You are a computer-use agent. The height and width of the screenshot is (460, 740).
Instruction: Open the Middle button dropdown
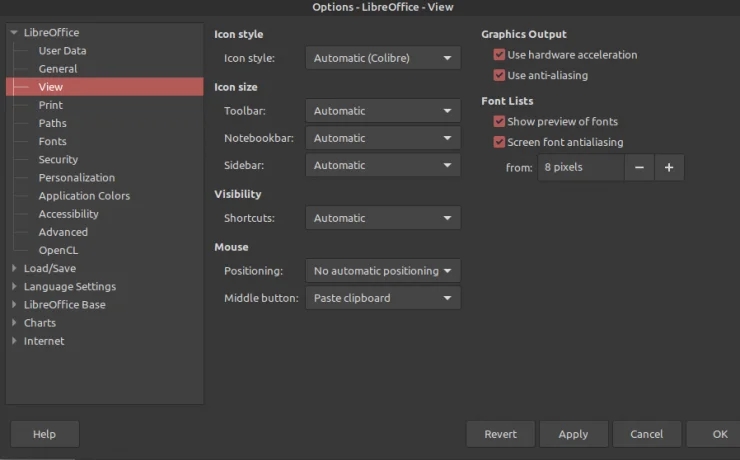[383, 298]
